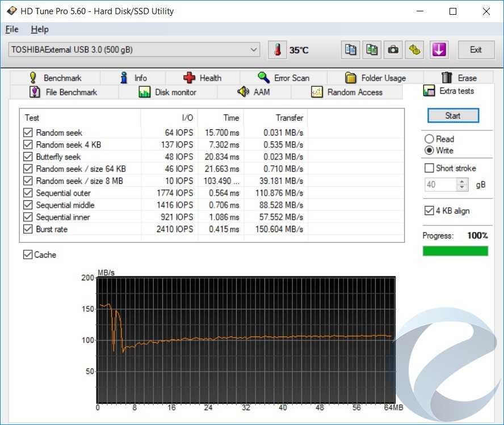Click the copy screenshot to clipboard icon
Viewport: 504px width, 425px height.
click(x=372, y=50)
